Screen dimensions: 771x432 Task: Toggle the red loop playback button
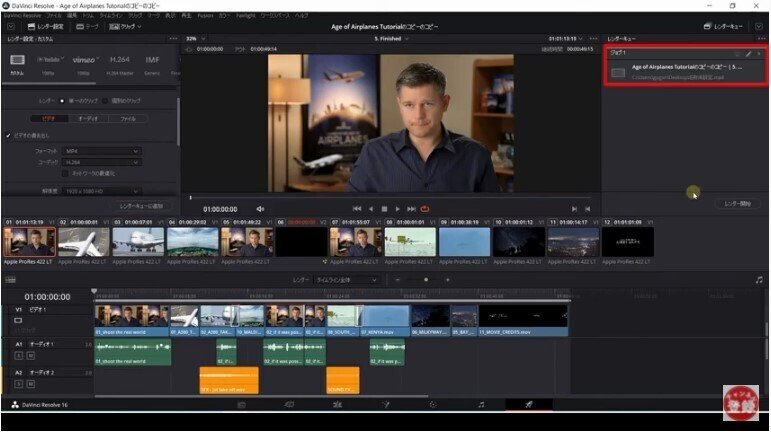tap(425, 209)
